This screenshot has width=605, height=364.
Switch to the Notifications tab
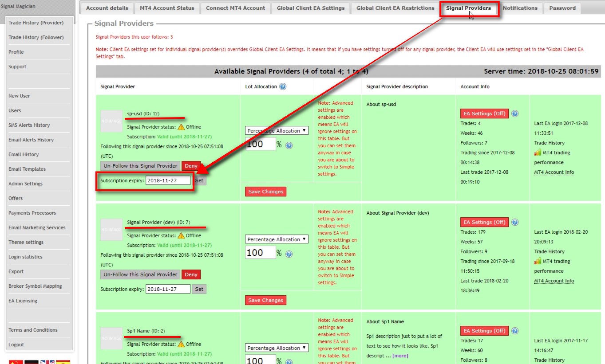[x=520, y=8]
